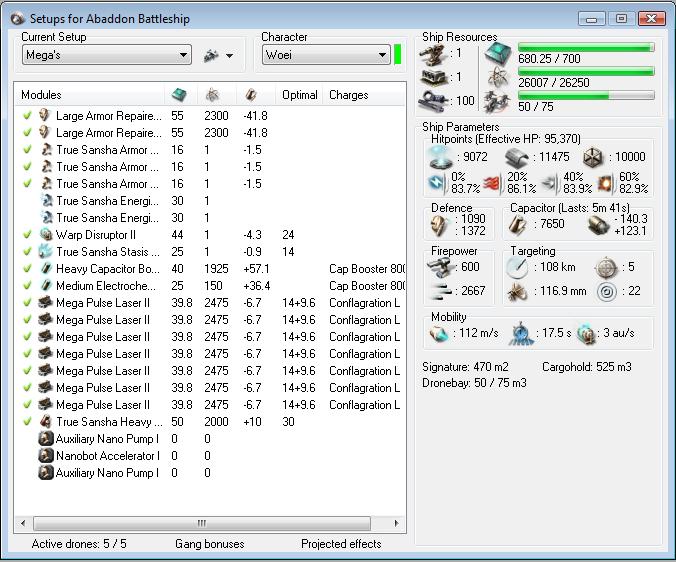Click the CPU resource icon beside 680.25 / 700

498,54
